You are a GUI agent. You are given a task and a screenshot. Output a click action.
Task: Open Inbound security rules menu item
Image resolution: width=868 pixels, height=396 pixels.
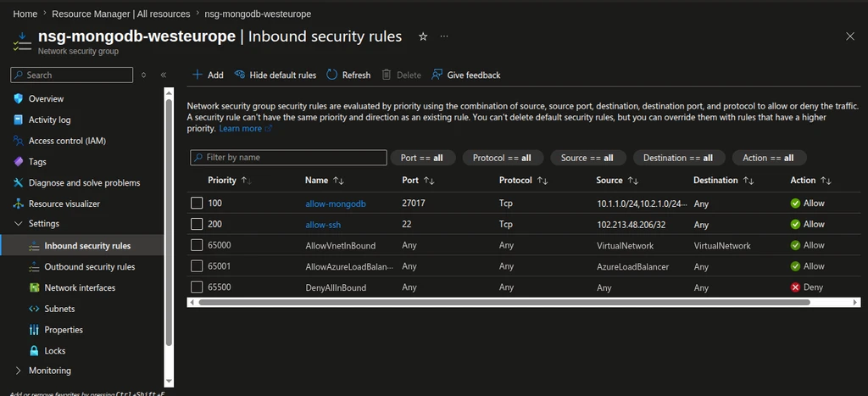point(82,246)
